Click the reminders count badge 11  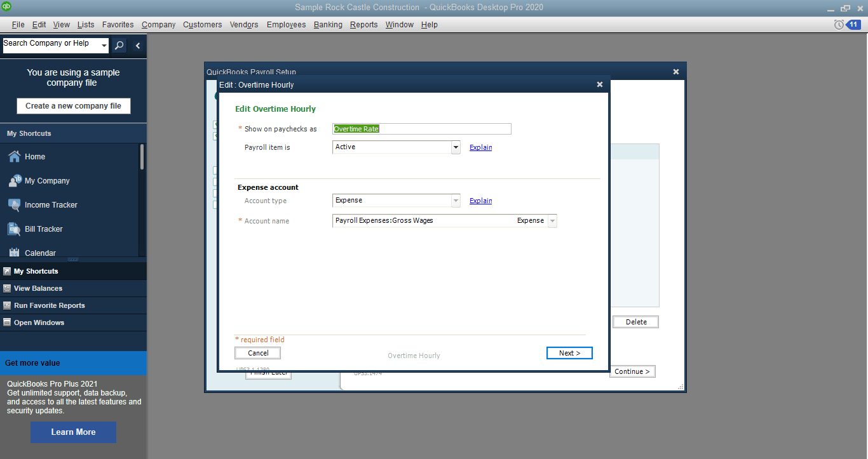click(x=854, y=25)
